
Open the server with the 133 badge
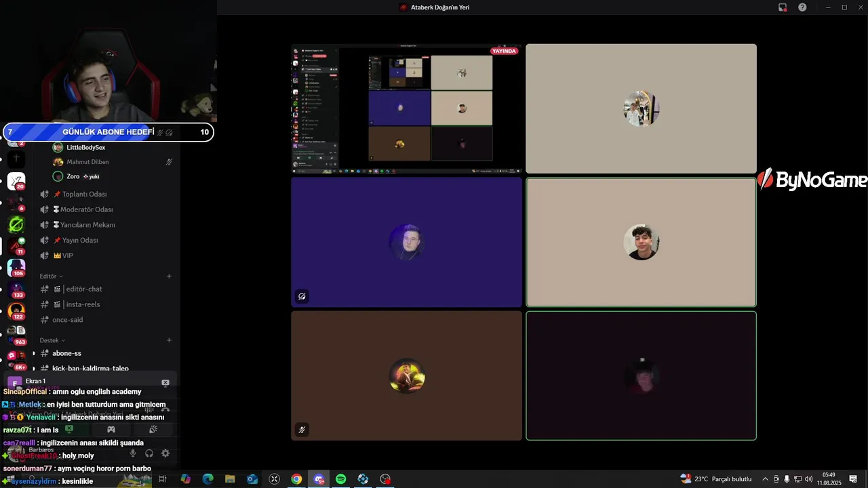(16, 289)
